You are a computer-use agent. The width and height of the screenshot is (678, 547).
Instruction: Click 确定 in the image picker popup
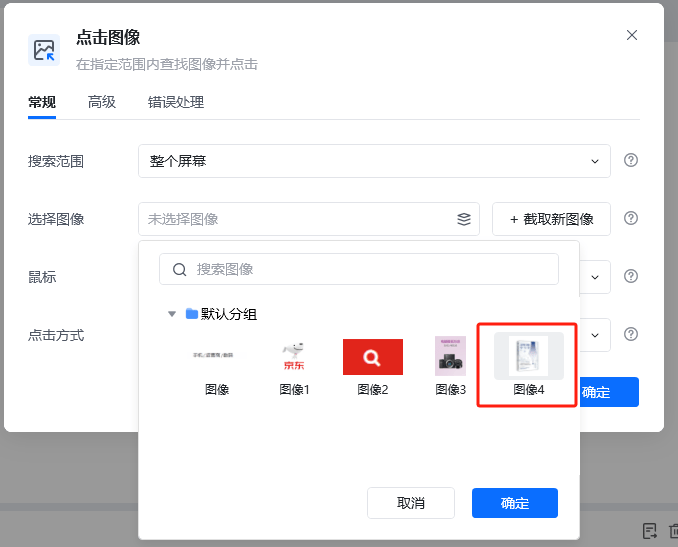[515, 503]
